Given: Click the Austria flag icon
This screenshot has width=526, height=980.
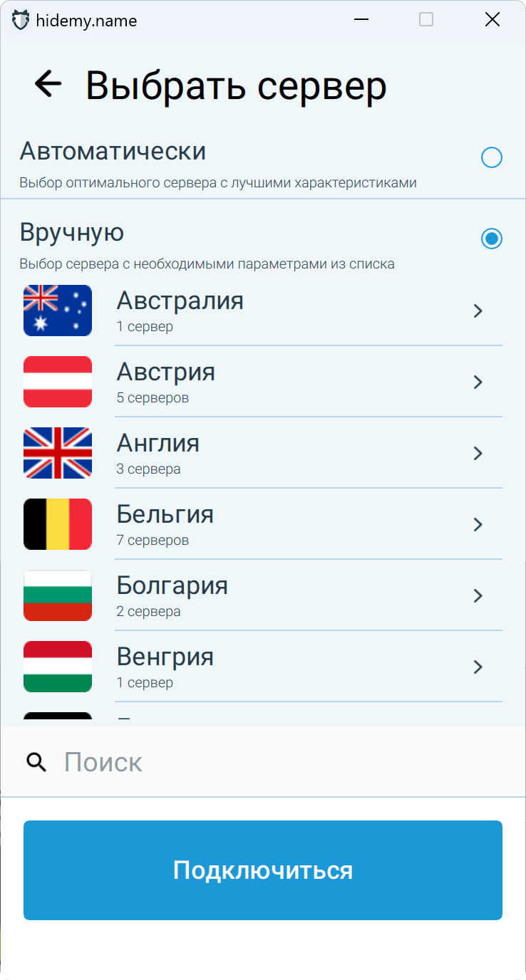Looking at the screenshot, I should pyautogui.click(x=58, y=382).
